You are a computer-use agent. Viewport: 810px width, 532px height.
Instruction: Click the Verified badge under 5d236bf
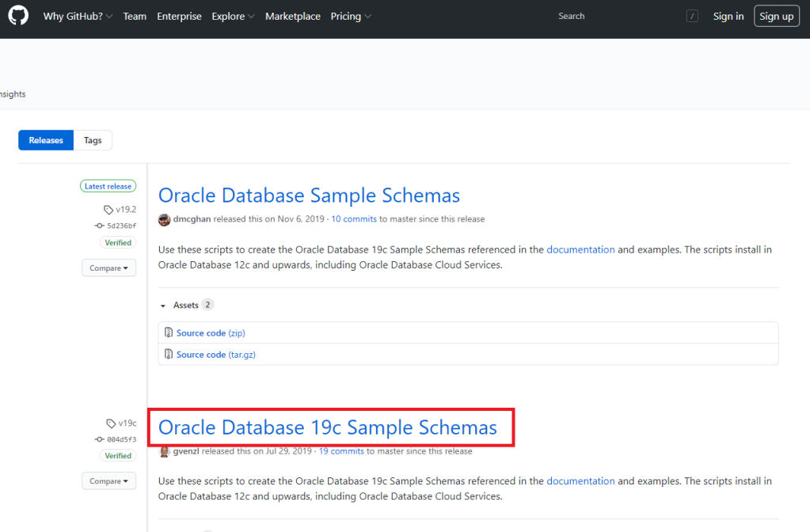pos(118,243)
